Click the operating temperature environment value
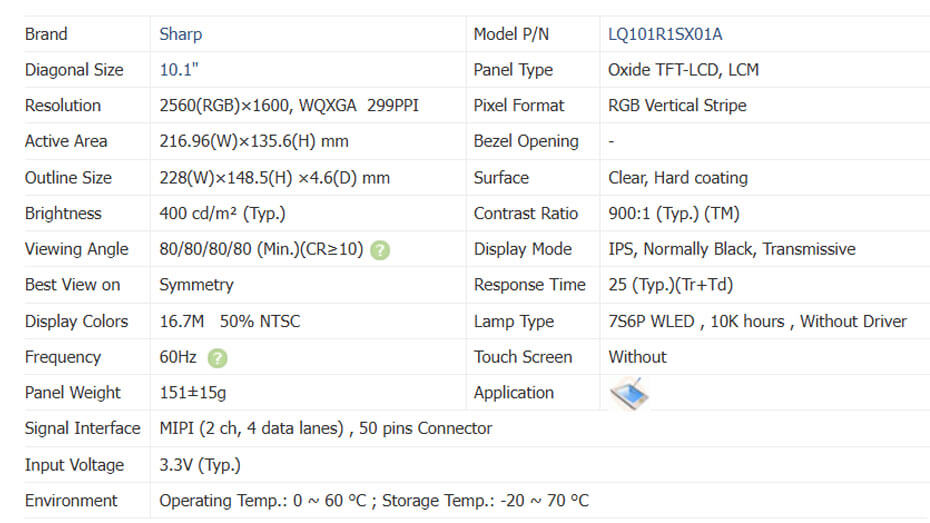The height and width of the screenshot is (523, 930). pyautogui.click(x=373, y=500)
